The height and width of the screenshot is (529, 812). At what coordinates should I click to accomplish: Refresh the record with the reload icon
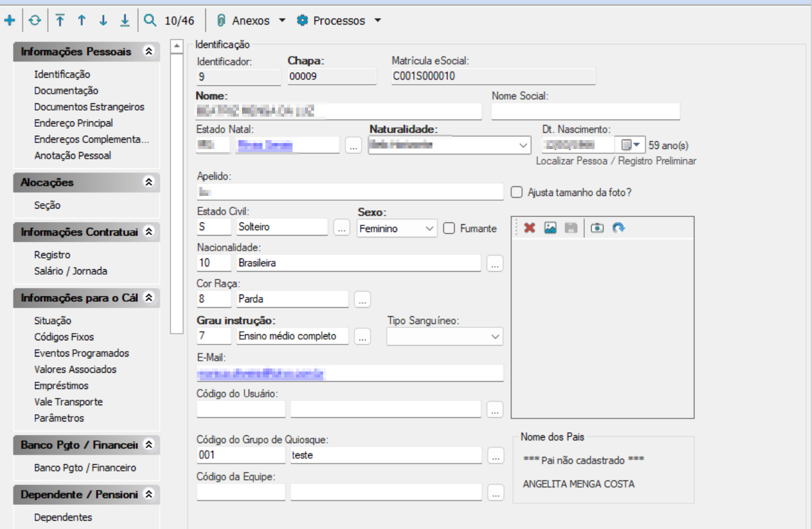click(35, 20)
